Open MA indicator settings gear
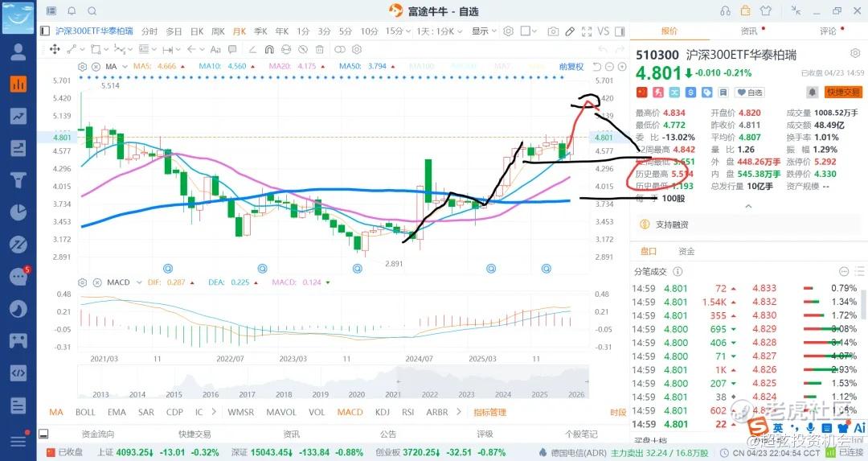The image size is (868, 461). click(83, 67)
